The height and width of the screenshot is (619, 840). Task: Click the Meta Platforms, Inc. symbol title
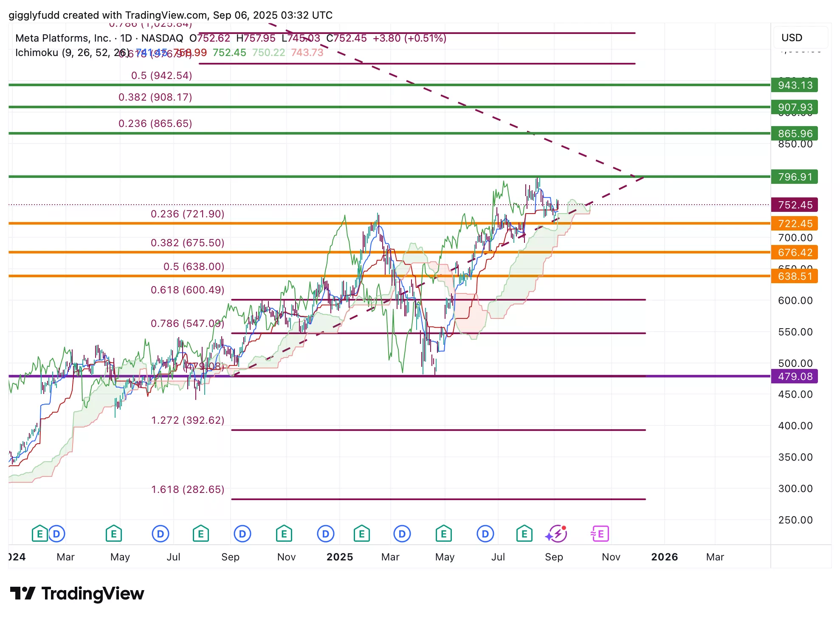63,38
